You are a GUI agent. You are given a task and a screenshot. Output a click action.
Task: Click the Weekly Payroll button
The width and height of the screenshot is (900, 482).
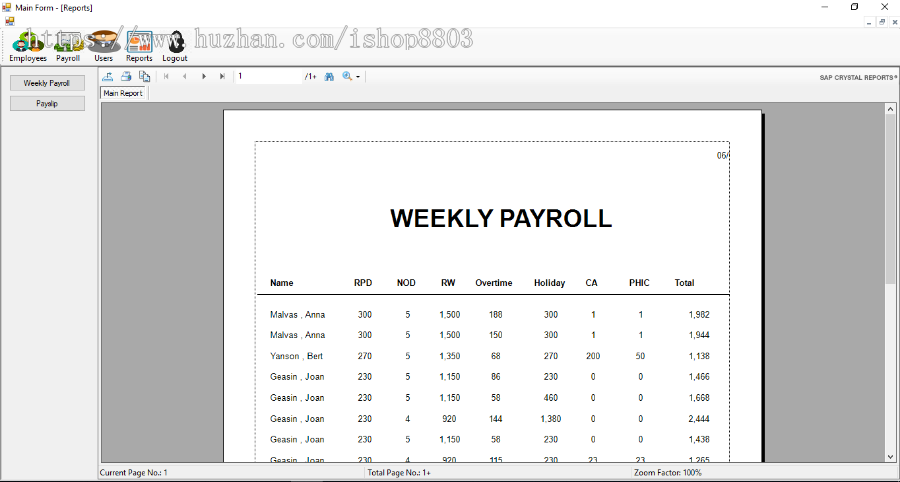(47, 83)
